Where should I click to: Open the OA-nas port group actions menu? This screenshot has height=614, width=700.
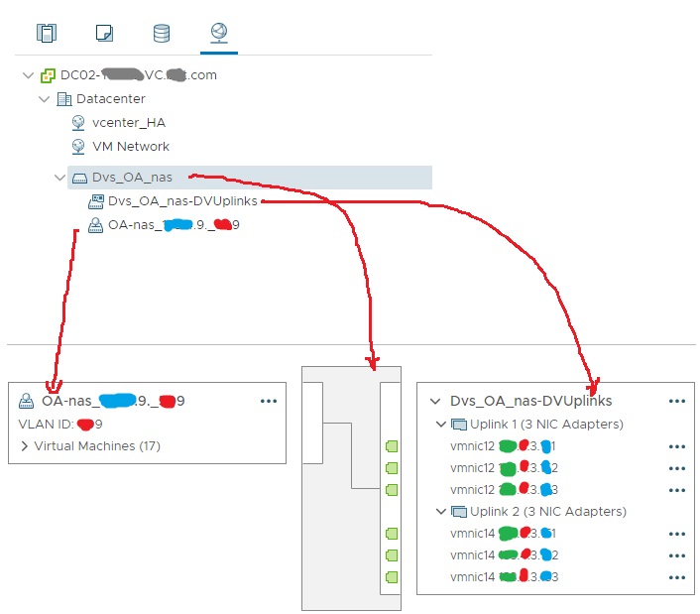[268, 402]
